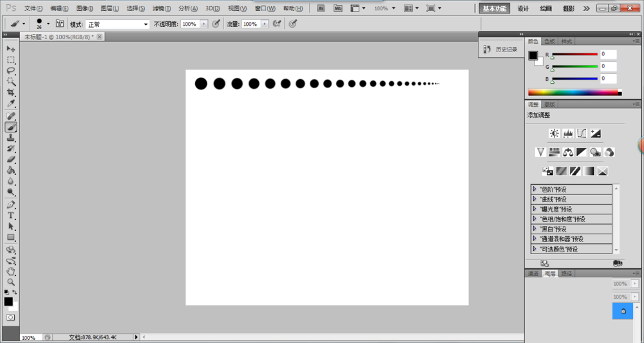Screen dimensions: 644x343
Task: Open the brush preset picker arrow
Action: tap(48, 24)
